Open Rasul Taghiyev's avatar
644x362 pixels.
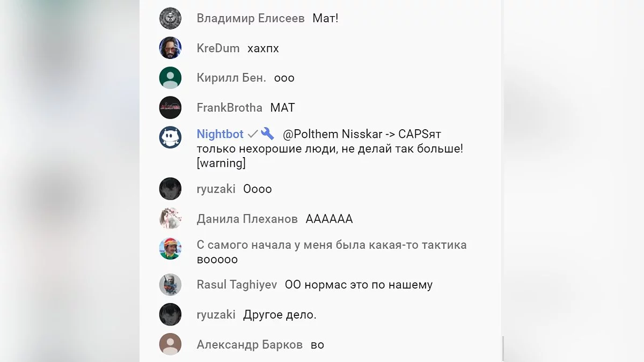[x=170, y=285]
